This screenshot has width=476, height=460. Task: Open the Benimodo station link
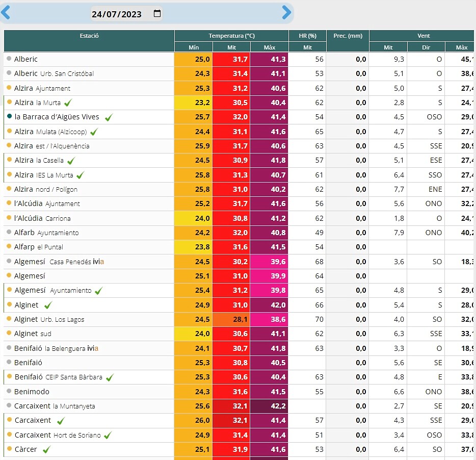tap(32, 392)
